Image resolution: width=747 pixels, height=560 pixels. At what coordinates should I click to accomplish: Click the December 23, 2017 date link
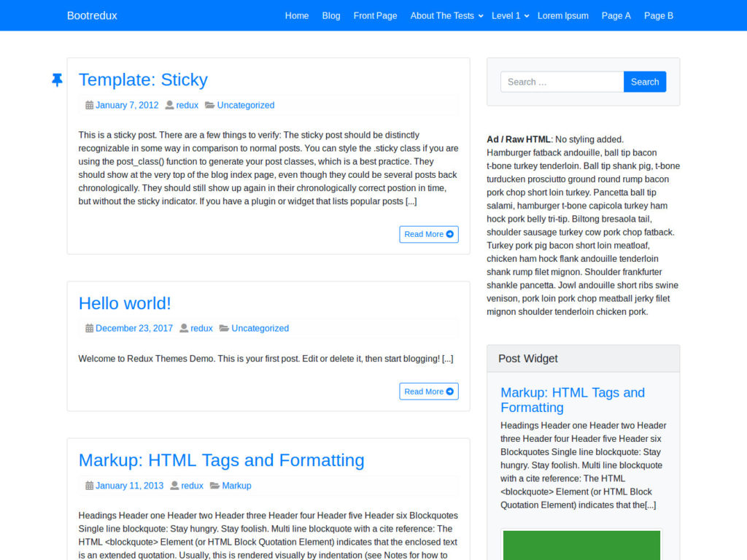(134, 328)
